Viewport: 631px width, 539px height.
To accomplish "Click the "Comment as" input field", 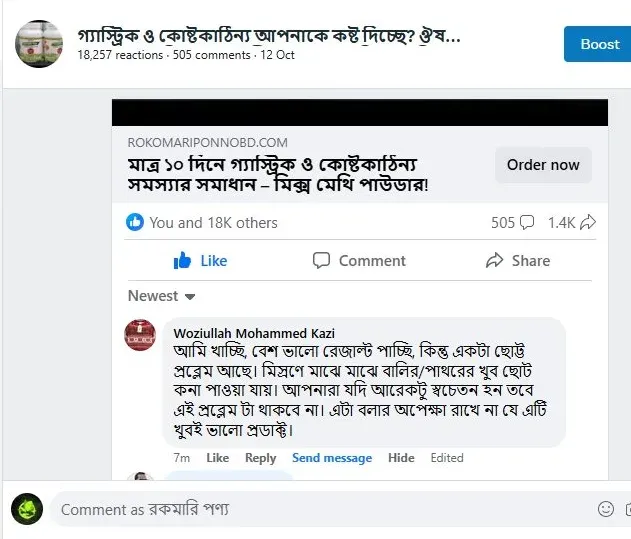I will (320, 509).
